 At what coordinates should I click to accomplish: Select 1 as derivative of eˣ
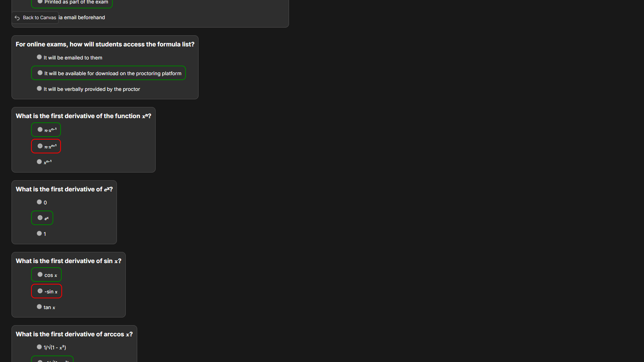tap(39, 234)
